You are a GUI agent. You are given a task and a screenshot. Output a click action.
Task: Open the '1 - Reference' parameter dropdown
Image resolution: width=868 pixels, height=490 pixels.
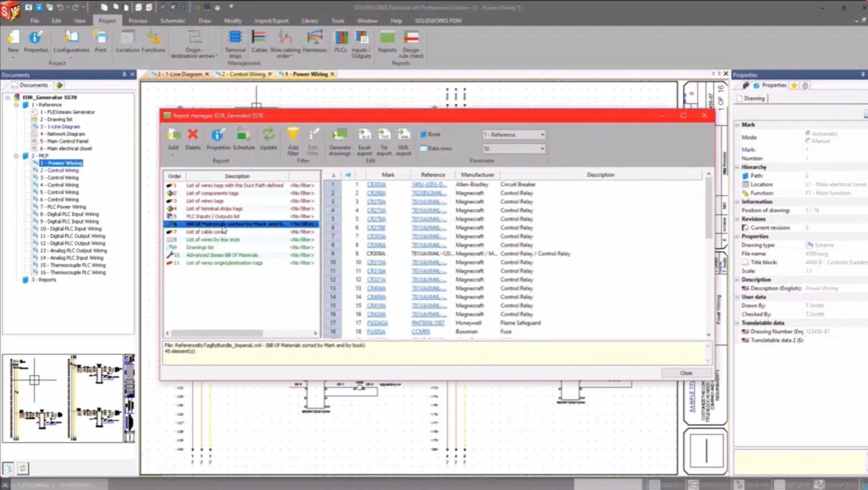click(x=514, y=135)
